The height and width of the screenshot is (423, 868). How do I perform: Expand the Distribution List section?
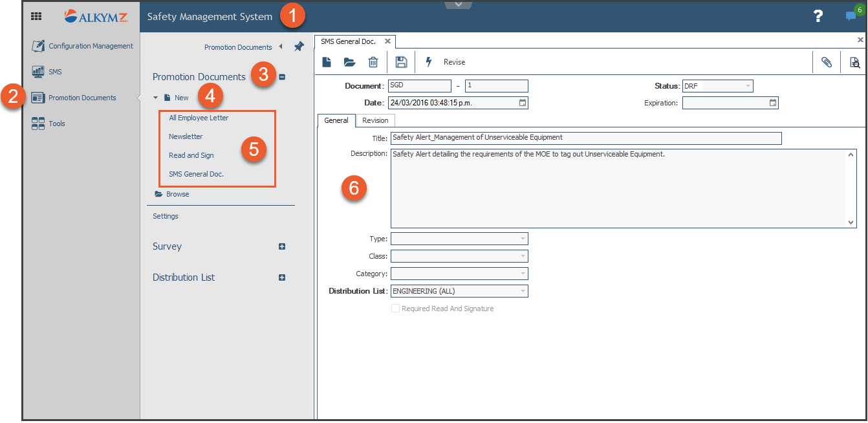pos(282,277)
